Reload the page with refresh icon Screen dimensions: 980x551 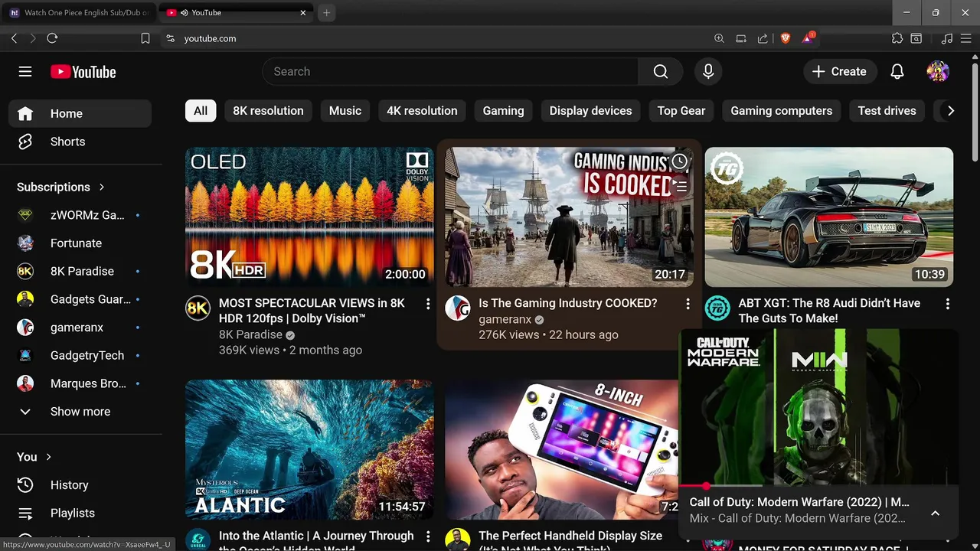(52, 38)
